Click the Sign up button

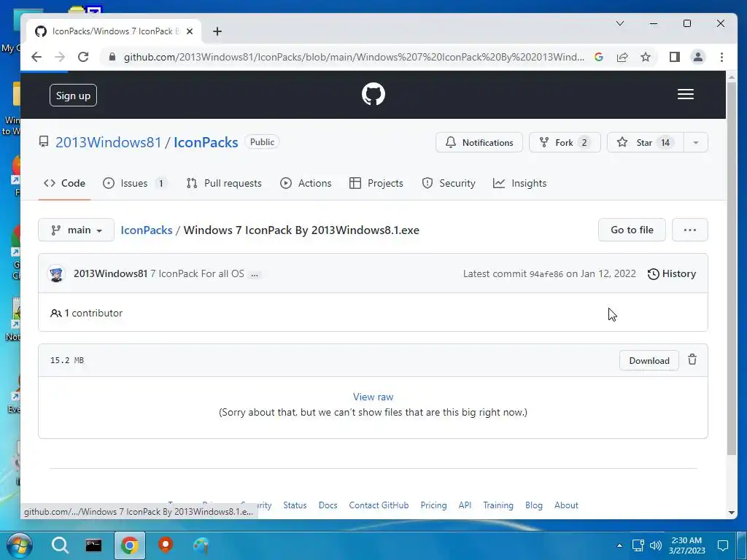pos(74,96)
